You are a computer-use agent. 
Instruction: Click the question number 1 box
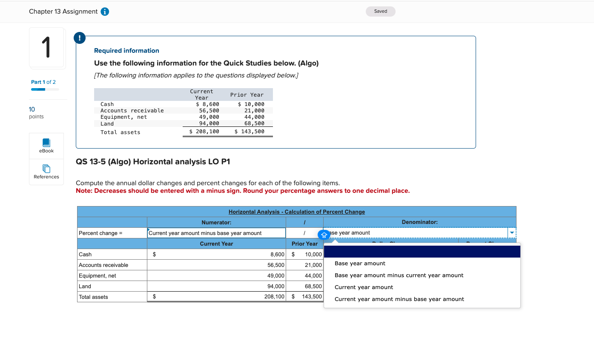coord(47,47)
